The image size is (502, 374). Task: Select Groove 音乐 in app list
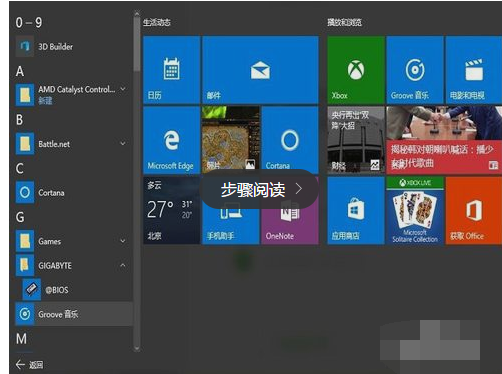point(74,314)
